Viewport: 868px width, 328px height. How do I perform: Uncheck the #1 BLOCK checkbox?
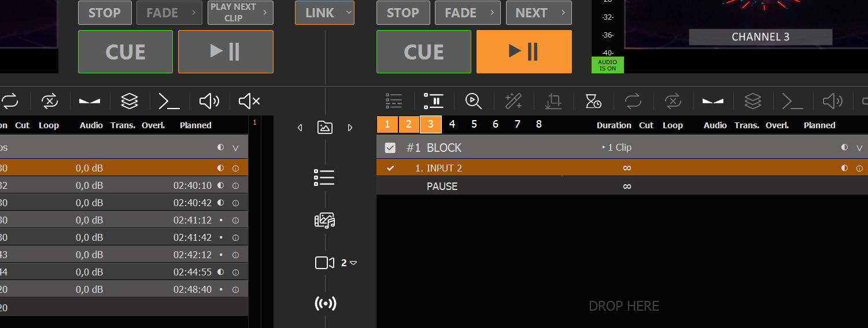[390, 148]
